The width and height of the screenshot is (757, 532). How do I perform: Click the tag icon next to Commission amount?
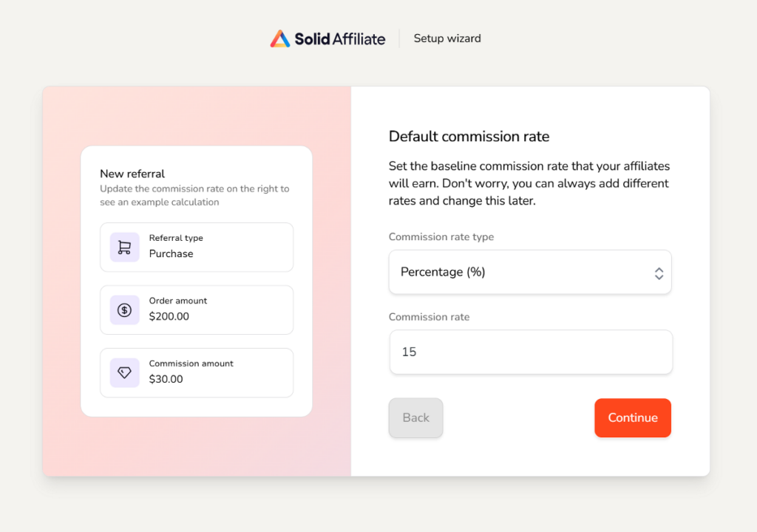click(123, 372)
